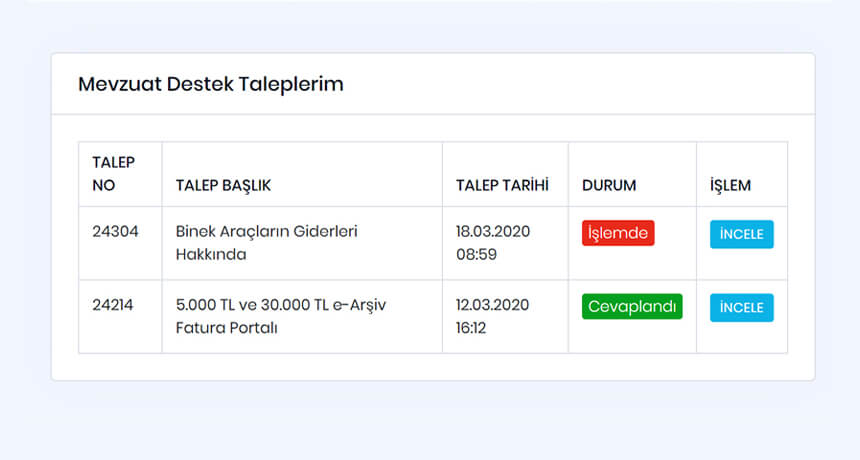Click Mevzuat Destek Taleplerim heading
Screen dimensions: 860x460
[x=211, y=84]
